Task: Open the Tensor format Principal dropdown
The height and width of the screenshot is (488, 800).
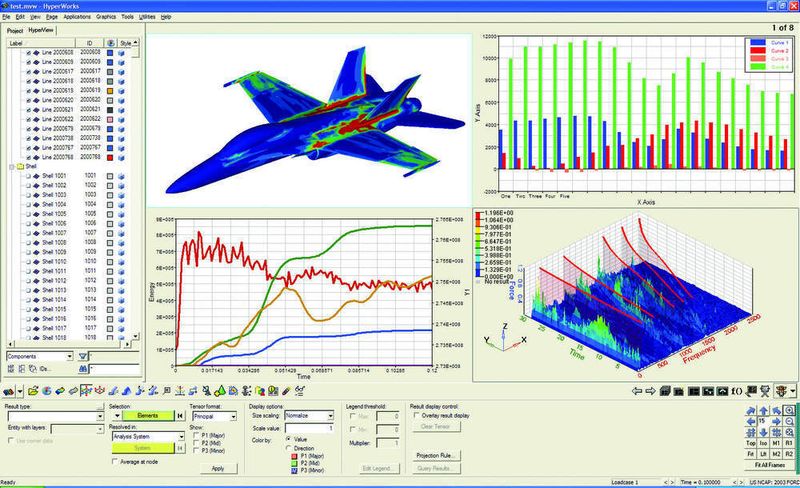Action: [233, 417]
